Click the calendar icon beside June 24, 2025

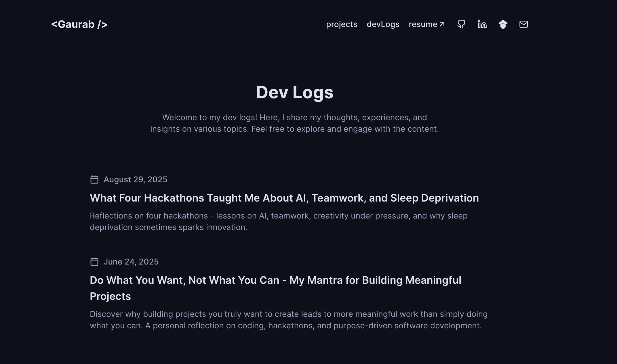coord(94,262)
